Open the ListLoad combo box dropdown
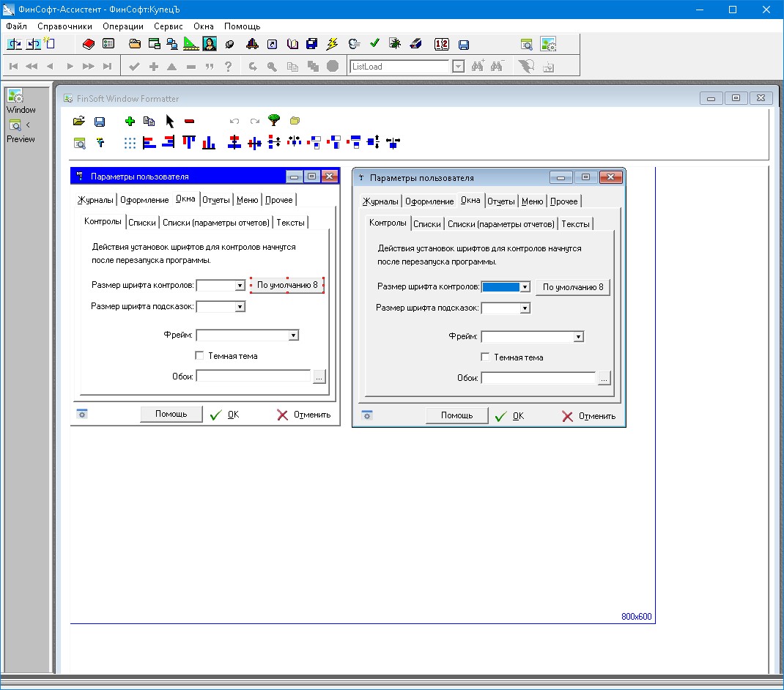The height and width of the screenshot is (690, 784). (458, 67)
